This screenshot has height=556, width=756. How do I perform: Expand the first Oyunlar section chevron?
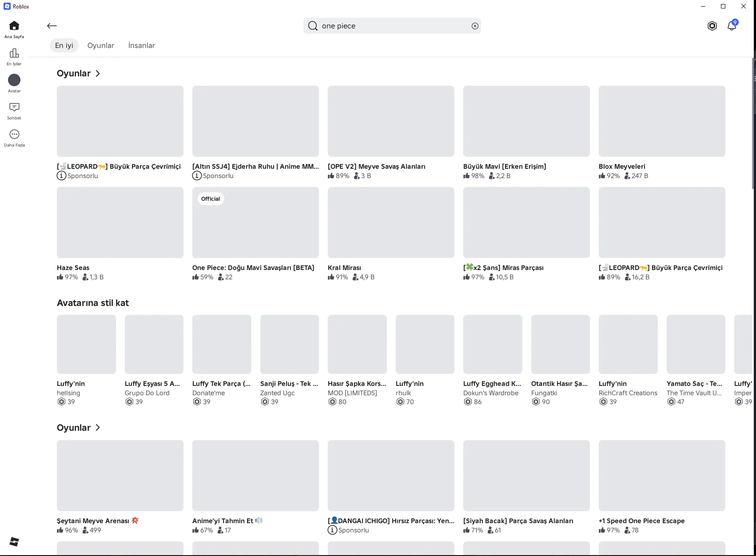tap(98, 73)
